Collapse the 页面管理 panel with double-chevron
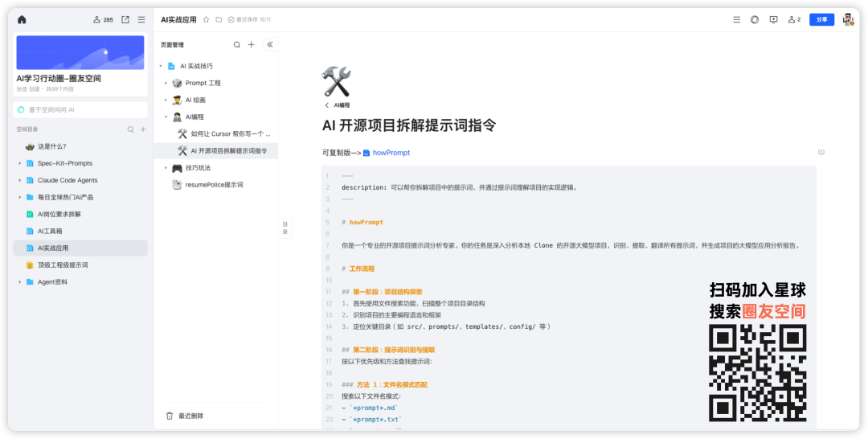The image size is (868, 439). 269,45
